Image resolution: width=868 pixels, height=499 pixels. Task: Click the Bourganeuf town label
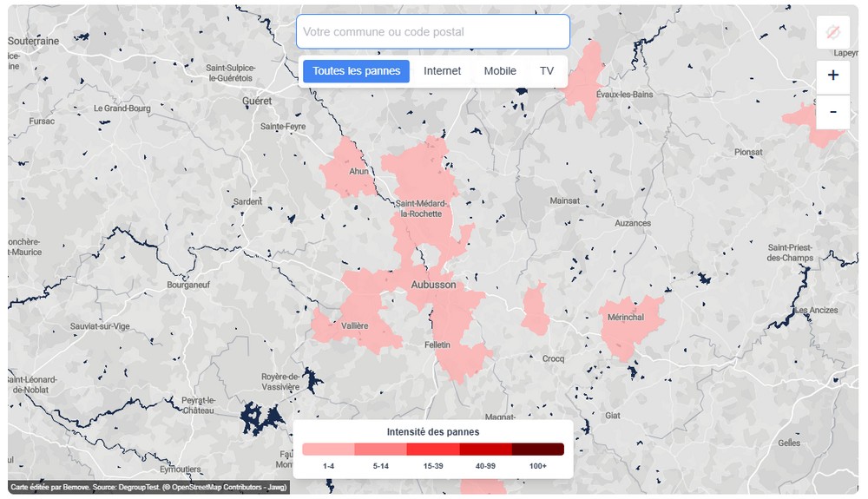(188, 285)
